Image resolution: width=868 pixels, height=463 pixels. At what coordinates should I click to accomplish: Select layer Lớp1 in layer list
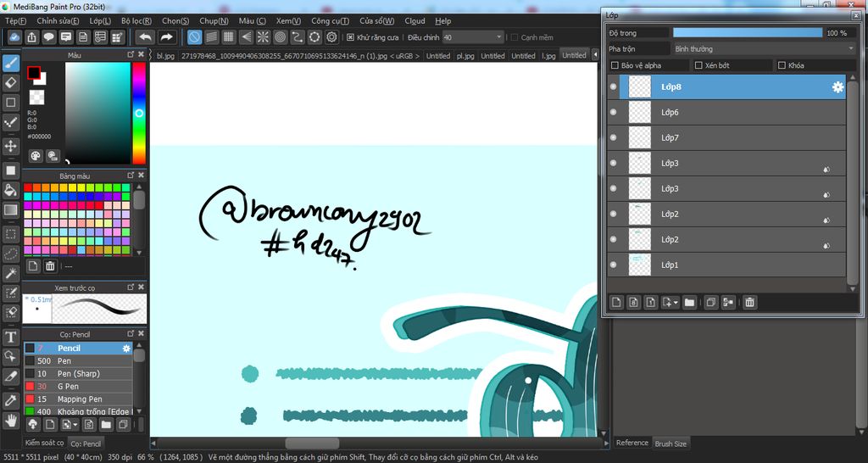(726, 265)
